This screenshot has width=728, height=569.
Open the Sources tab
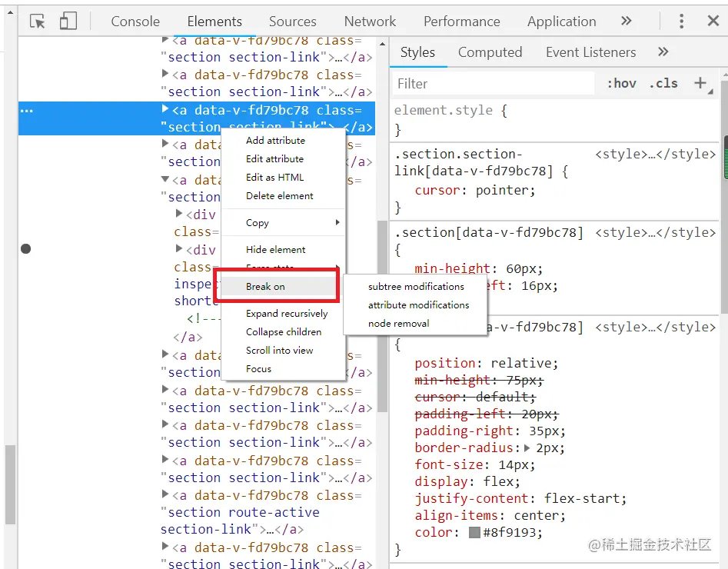point(292,22)
